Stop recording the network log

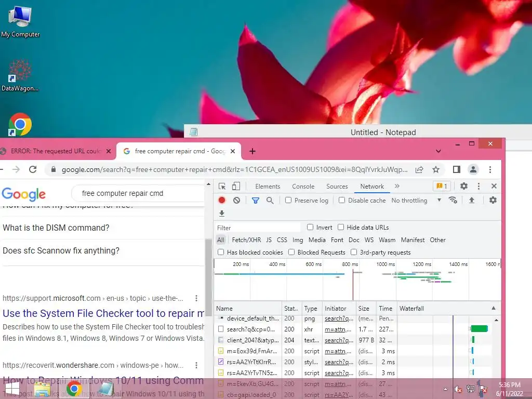[x=222, y=200]
